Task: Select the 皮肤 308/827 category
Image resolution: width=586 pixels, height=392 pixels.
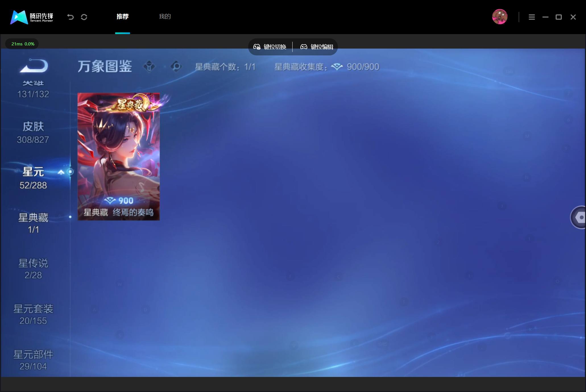Action: click(33, 133)
